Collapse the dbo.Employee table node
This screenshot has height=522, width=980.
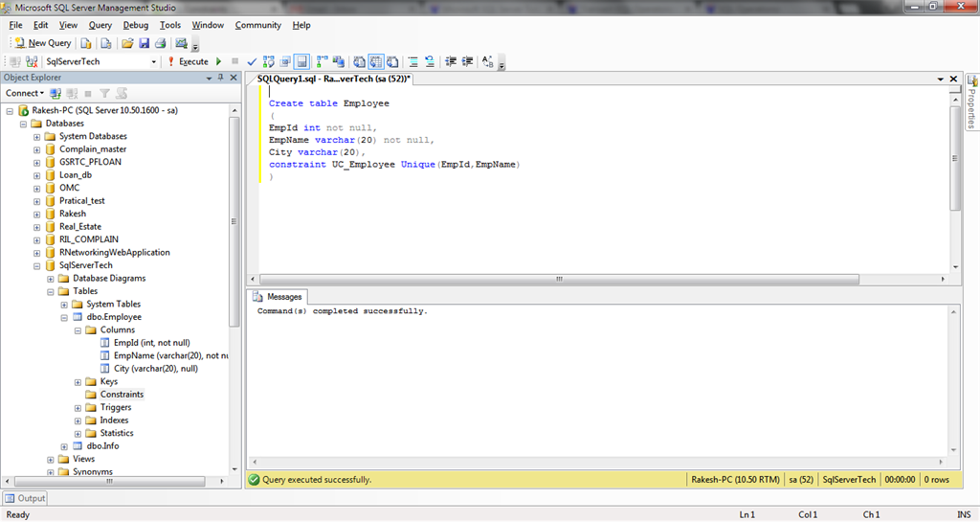tap(64, 317)
